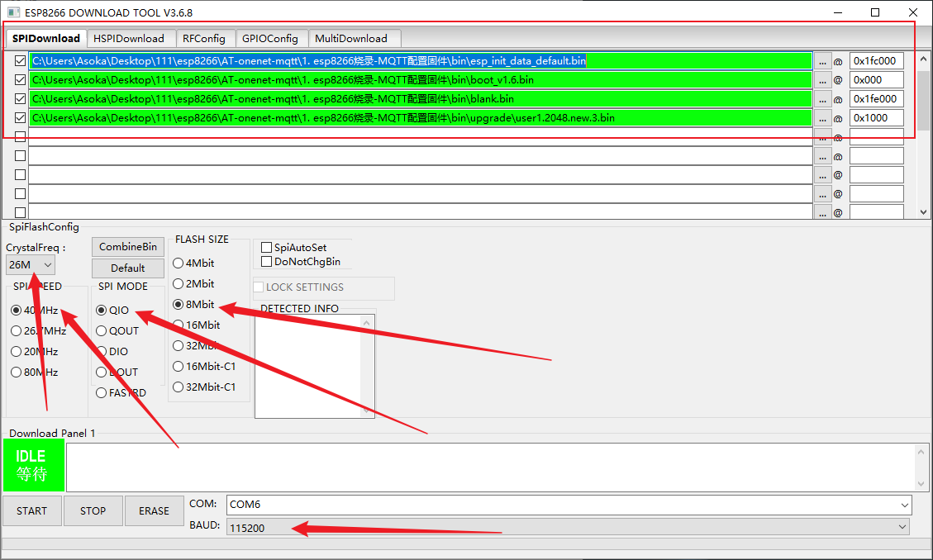Image resolution: width=933 pixels, height=560 pixels.
Task: Click the blank.bin path field
Action: [x=421, y=98]
